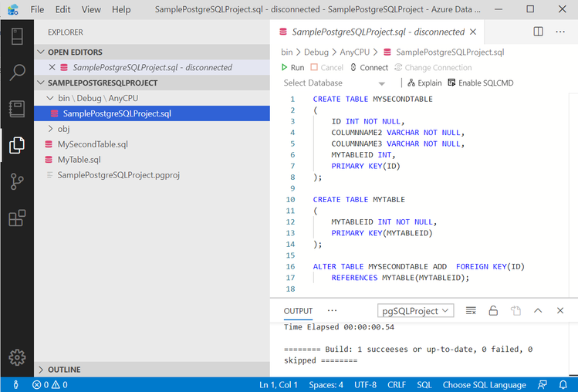
Task: Open the Explorer view in activity bar
Action: pos(17,145)
